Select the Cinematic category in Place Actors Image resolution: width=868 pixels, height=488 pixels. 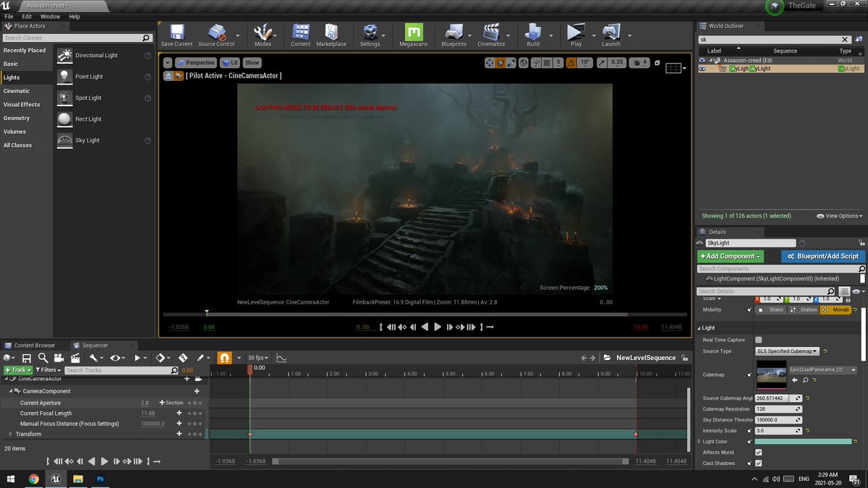(17, 91)
